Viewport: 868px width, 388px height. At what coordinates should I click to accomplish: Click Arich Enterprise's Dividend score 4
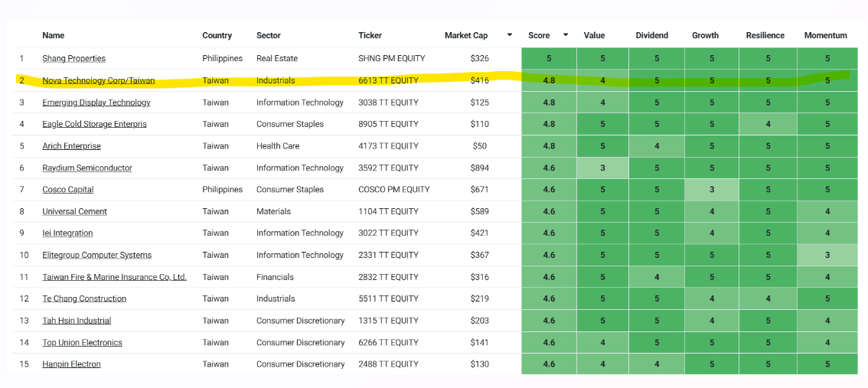(x=657, y=146)
